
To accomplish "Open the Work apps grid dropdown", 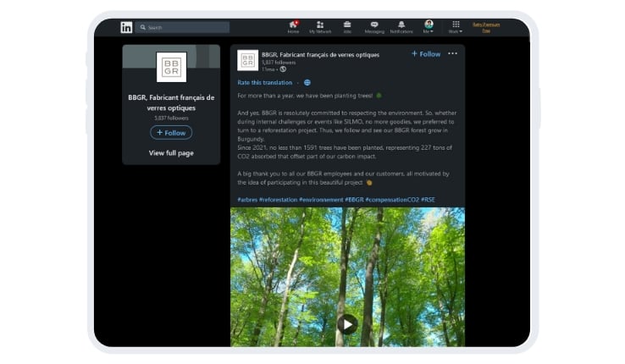I will 456,27.
